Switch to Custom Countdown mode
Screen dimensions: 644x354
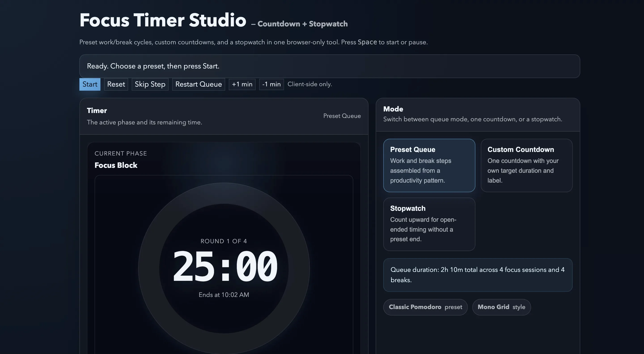526,165
